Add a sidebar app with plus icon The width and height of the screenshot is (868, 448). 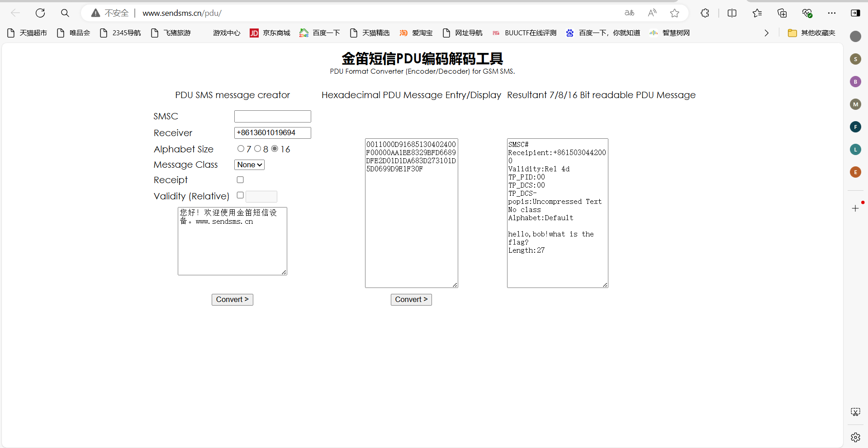[x=855, y=208]
